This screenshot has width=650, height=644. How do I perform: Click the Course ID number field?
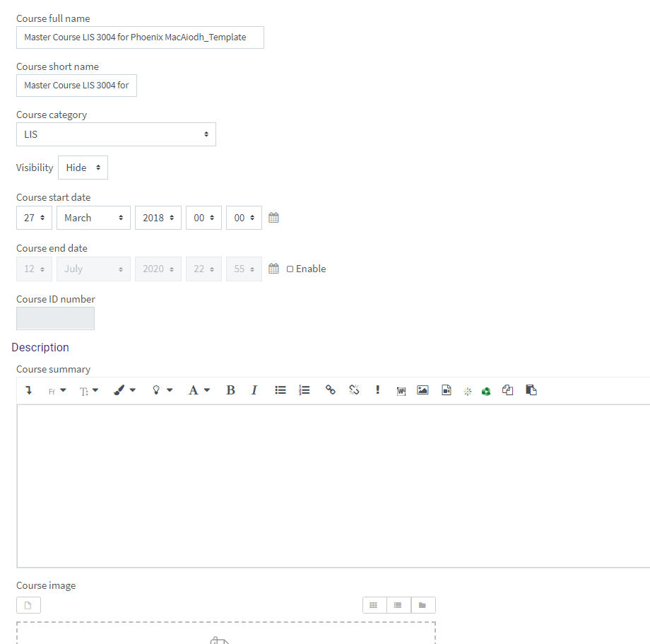pos(55,318)
